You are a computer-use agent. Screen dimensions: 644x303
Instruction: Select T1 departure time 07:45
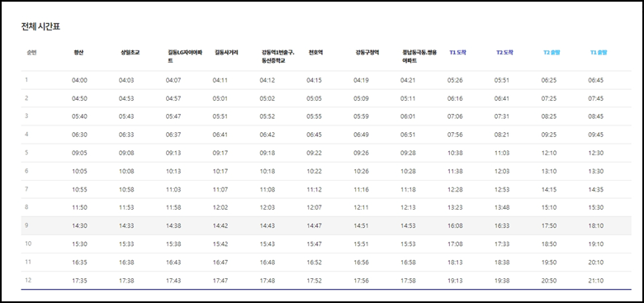[x=595, y=98]
